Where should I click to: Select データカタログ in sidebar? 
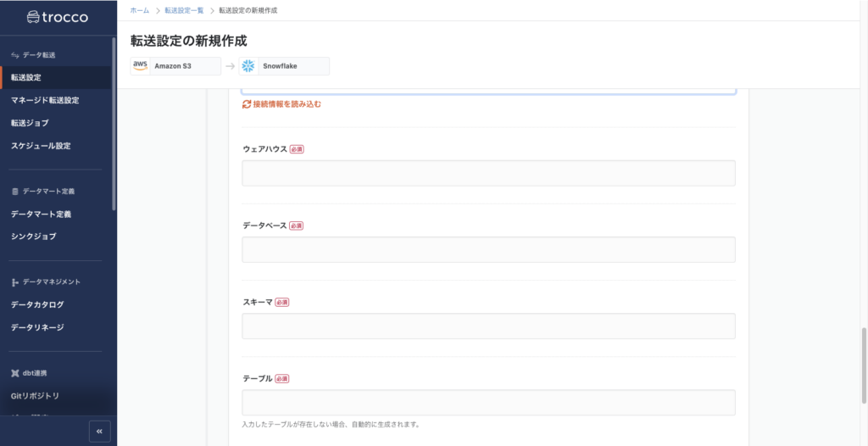coord(37,304)
